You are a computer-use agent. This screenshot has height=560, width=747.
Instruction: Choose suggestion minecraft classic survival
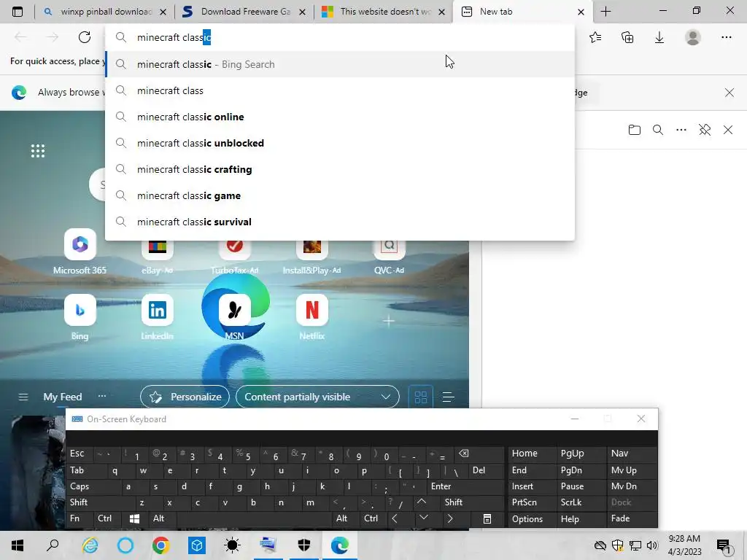340,222
